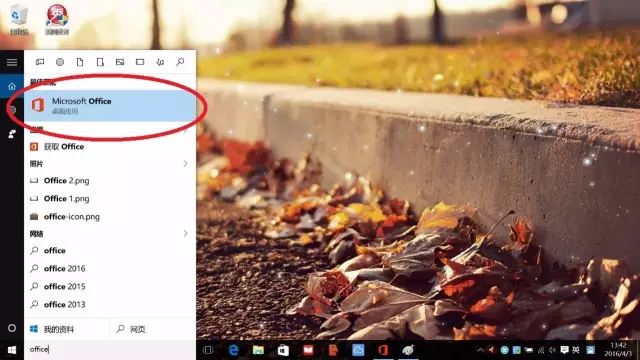640x360 pixels.
Task: Open the hamburger menu in Cortana sidebar
Action: pyautogui.click(x=12, y=62)
